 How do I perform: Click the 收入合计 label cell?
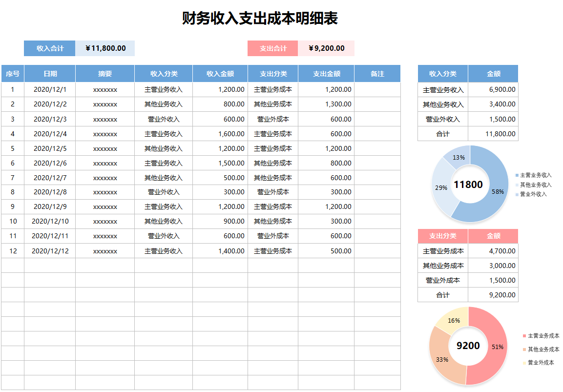coord(49,48)
